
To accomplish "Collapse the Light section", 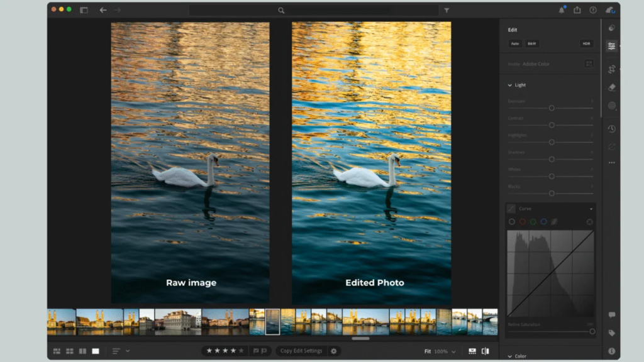I will (x=510, y=85).
